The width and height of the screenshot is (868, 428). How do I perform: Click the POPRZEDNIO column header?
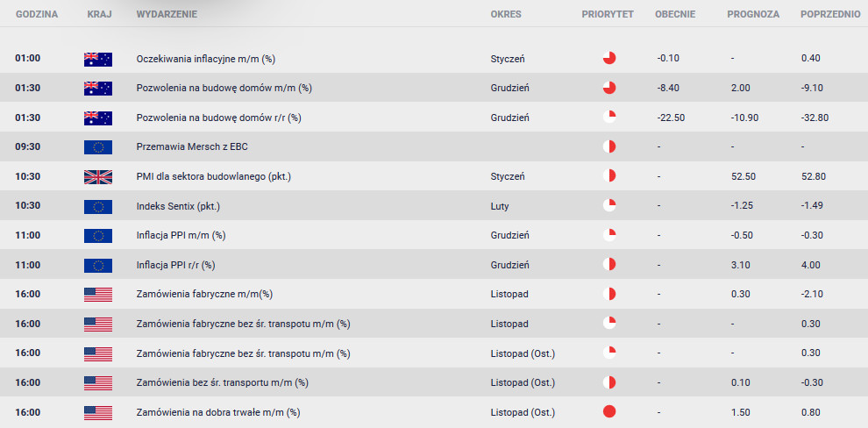click(x=829, y=14)
